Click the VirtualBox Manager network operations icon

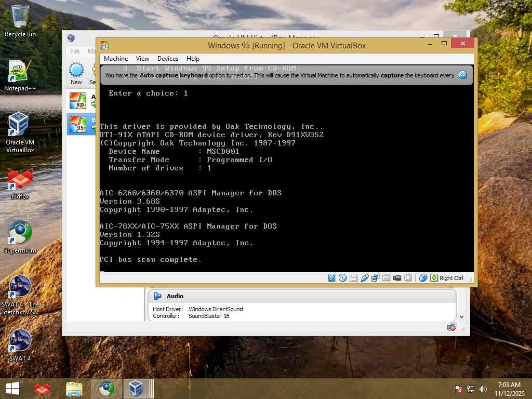(451, 327)
